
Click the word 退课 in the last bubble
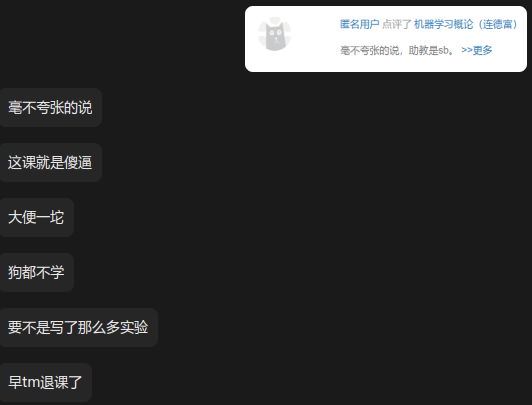click(54, 382)
